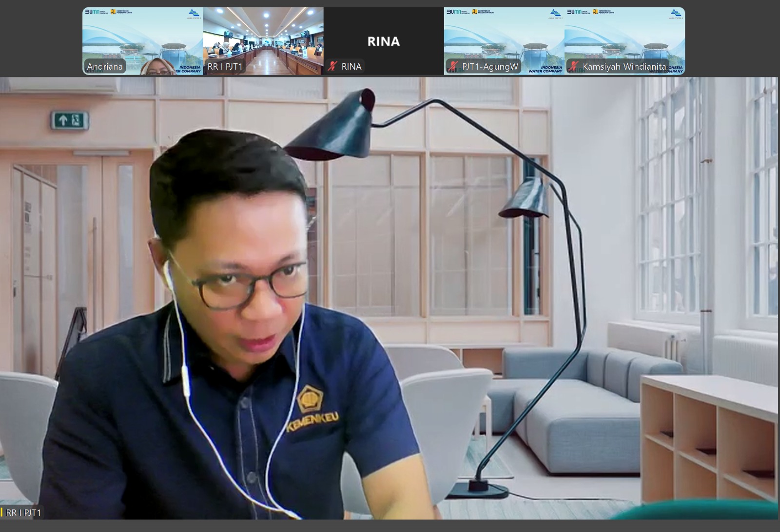Click the large RINA text in the center tile

pyautogui.click(x=383, y=41)
